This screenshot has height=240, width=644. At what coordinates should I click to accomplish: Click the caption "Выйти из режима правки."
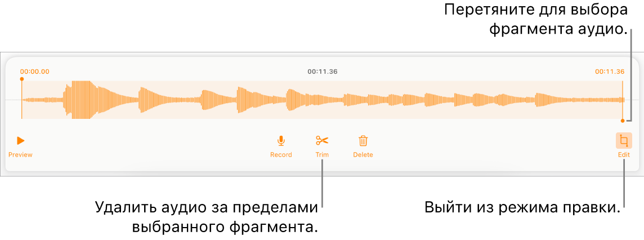click(x=522, y=207)
